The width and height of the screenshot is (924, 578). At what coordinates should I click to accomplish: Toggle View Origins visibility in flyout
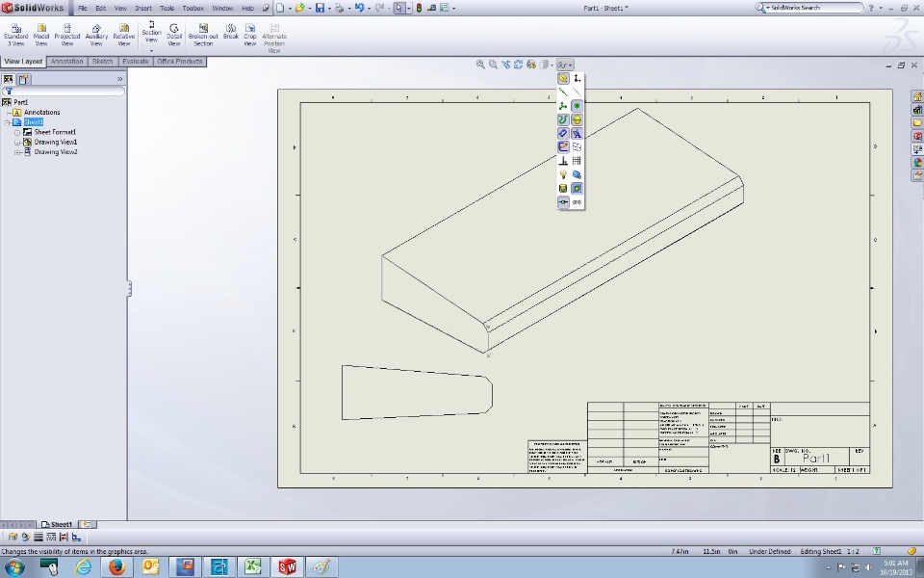pyautogui.click(x=577, y=78)
